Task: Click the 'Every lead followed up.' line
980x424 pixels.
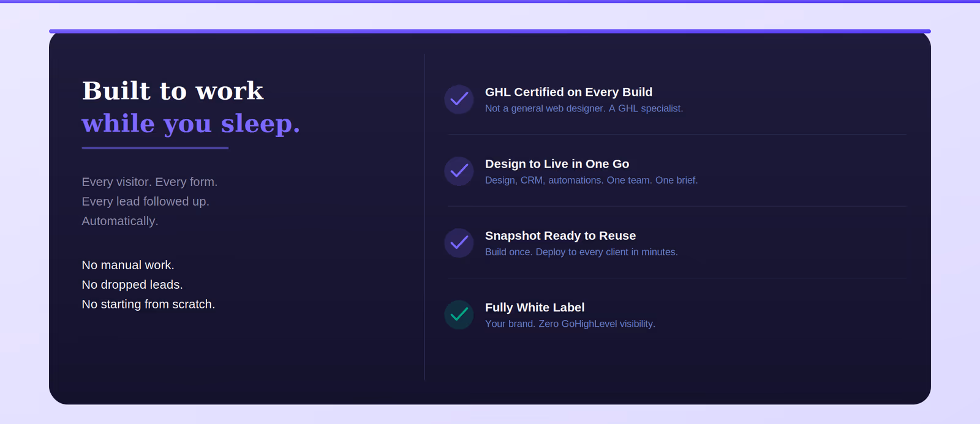Action: [146, 201]
